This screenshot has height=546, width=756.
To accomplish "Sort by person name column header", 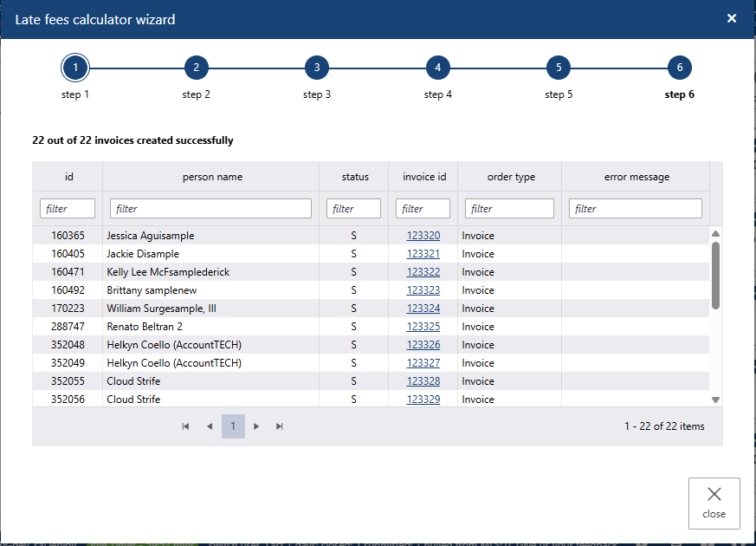I will (212, 177).
